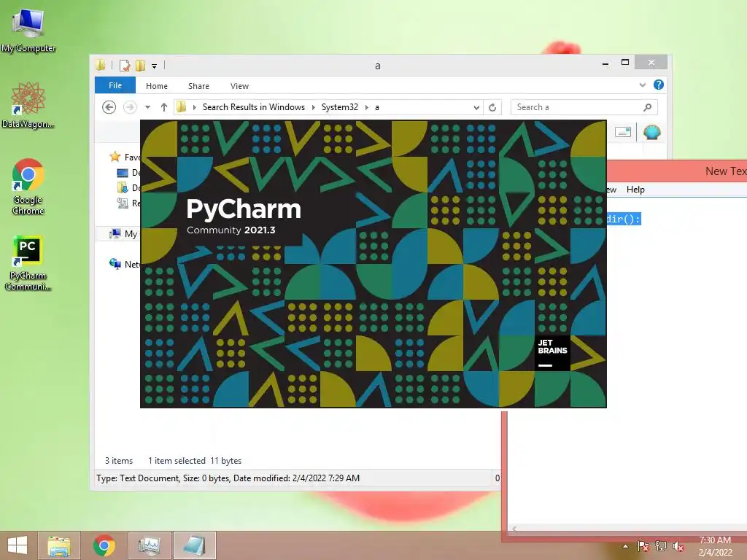Open the DataWagon desktop shortcut

28,105
